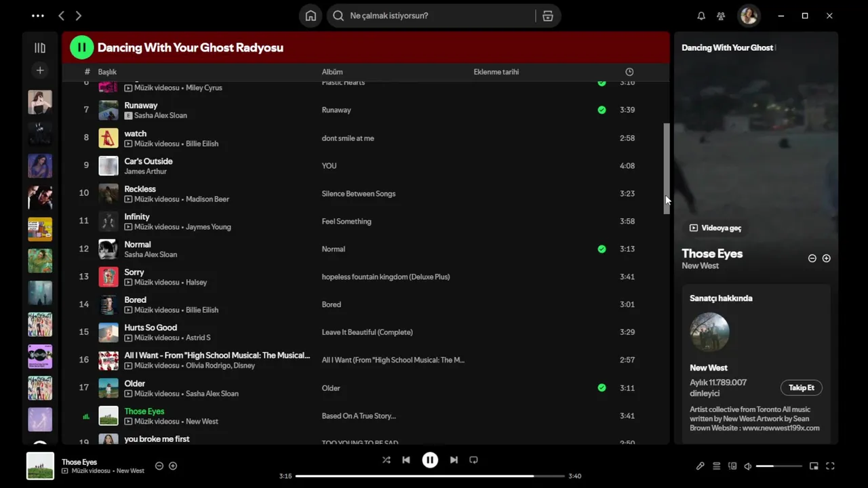The height and width of the screenshot is (488, 868).
Task: Open the notifications bell
Action: pyautogui.click(x=701, y=16)
